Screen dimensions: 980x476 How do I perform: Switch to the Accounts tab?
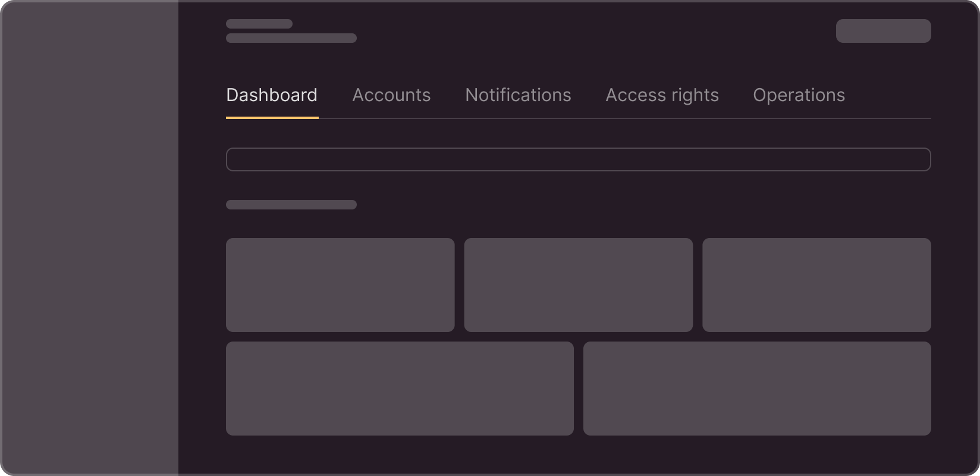(x=391, y=95)
